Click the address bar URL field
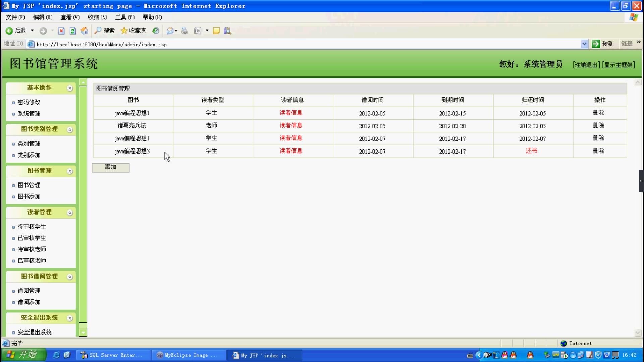The width and height of the screenshot is (644, 362). click(x=304, y=44)
